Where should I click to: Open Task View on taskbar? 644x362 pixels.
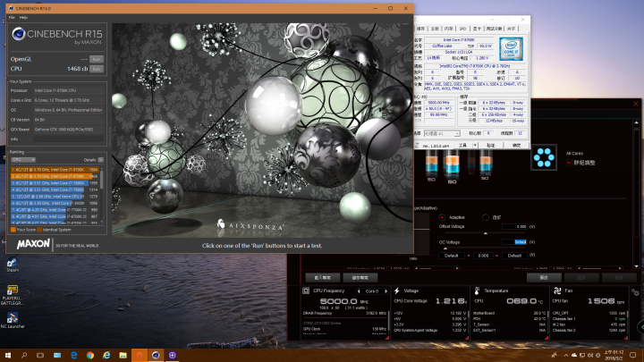tap(40, 355)
